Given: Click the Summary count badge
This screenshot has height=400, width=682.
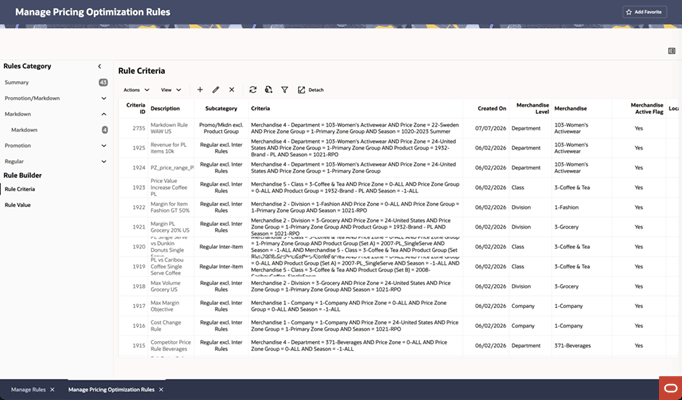Looking at the screenshot, I should coord(103,82).
